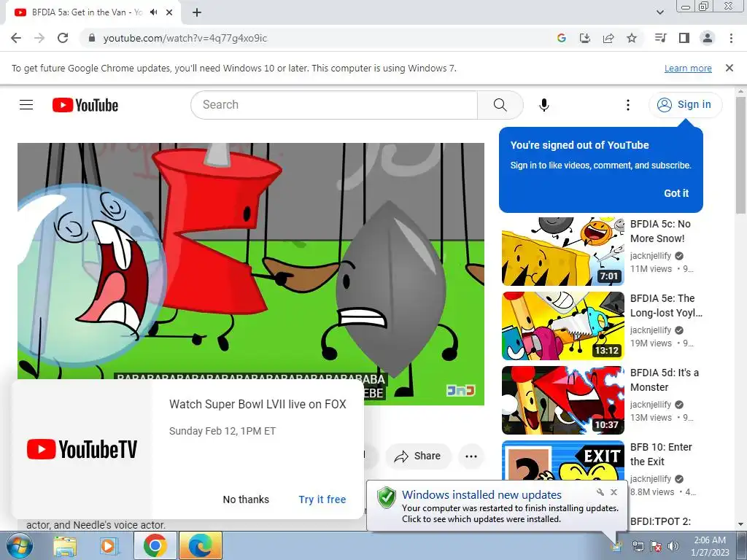Click the Chrome taskbar icon
This screenshot has width=747, height=560.
[x=155, y=545]
